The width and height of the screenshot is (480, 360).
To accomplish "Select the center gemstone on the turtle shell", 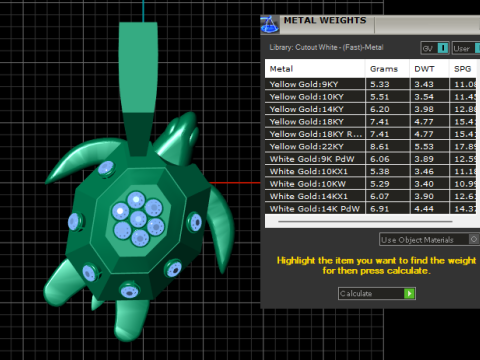I will pyautogui.click(x=138, y=219).
